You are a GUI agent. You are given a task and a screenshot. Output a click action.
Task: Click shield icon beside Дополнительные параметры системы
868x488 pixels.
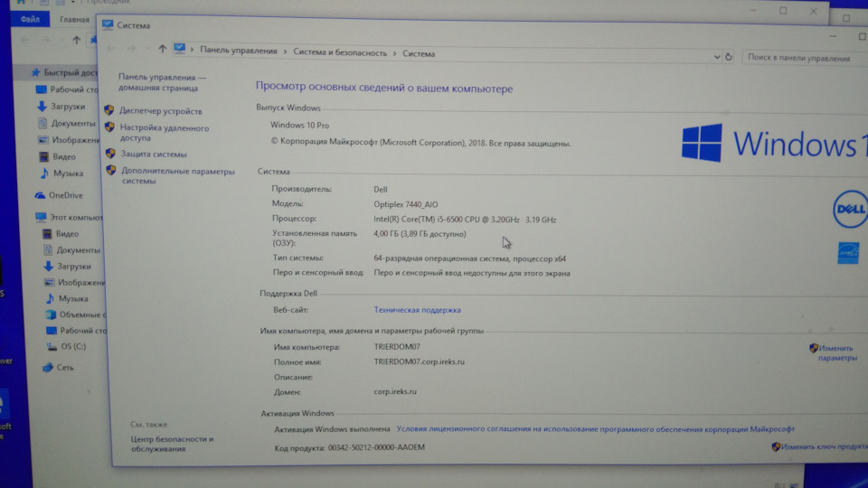110,171
